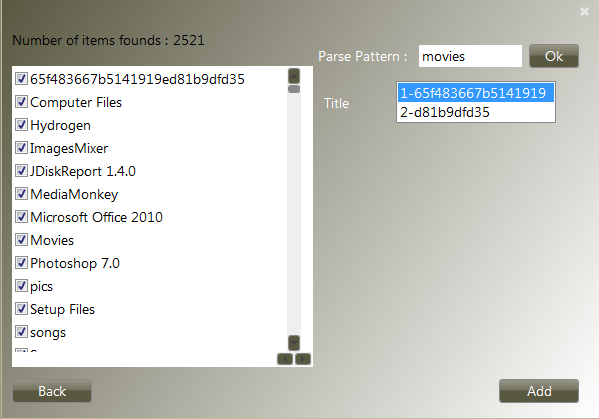Uncheck the Photoshop 7.0 checkbox
This screenshot has height=419, width=599.
21,263
